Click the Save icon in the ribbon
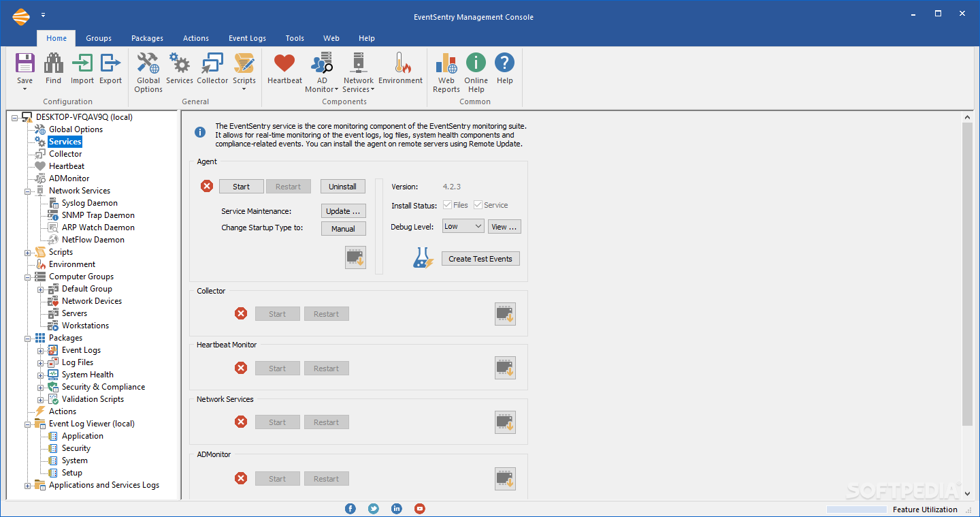 point(25,63)
